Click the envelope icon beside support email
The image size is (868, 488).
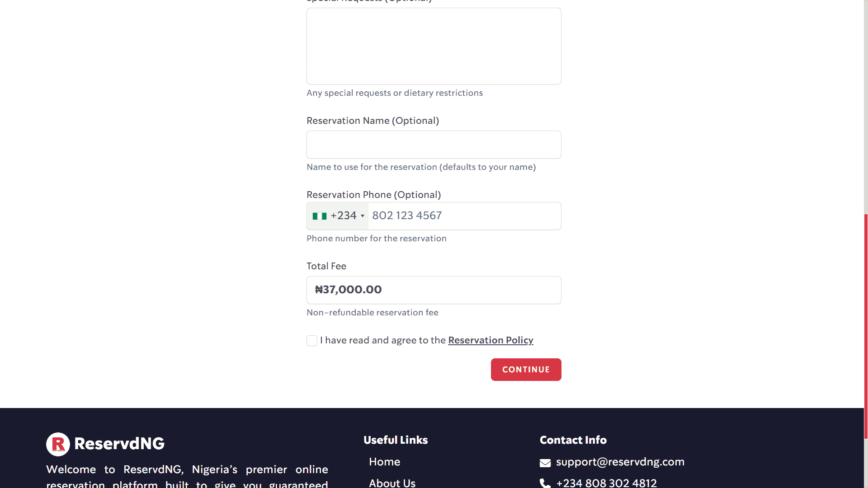click(545, 463)
